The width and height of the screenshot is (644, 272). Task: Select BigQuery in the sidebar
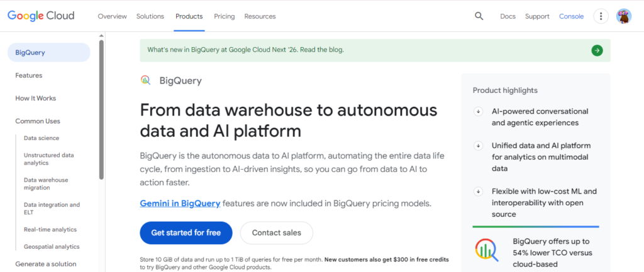point(49,53)
